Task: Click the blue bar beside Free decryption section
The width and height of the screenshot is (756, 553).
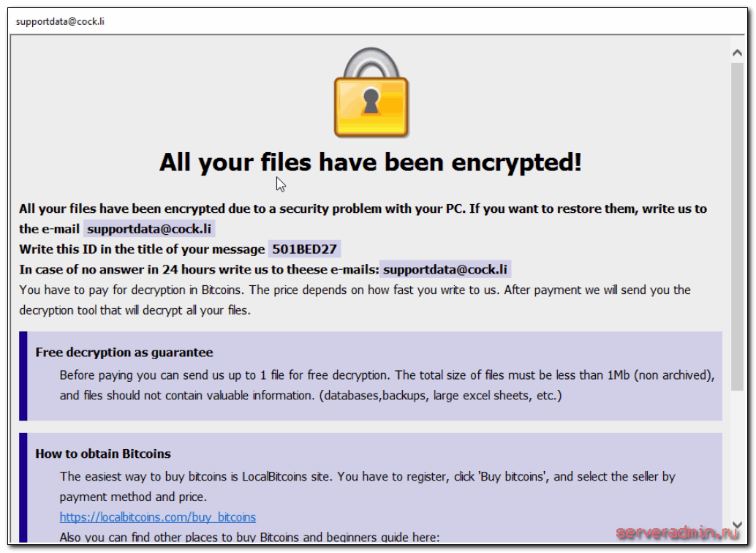Action: point(23,376)
